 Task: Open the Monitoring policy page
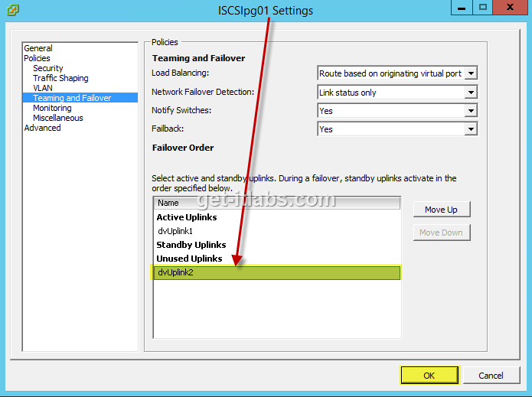point(52,108)
